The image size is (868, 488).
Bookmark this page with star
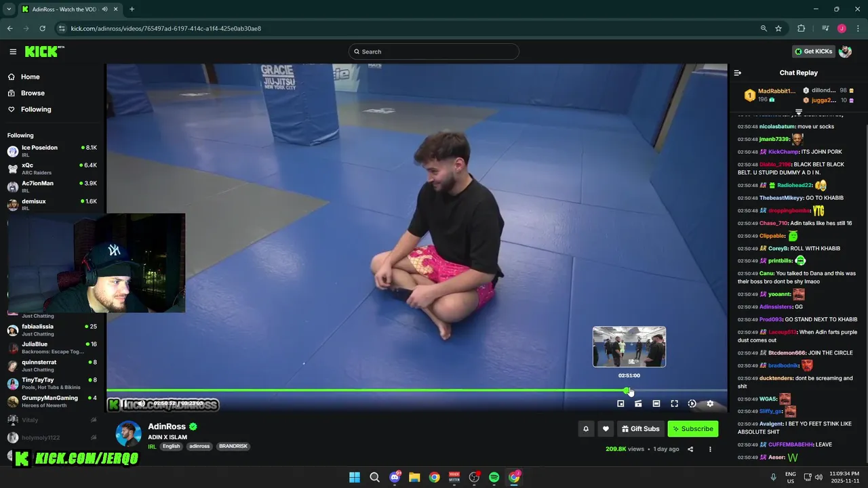point(778,28)
